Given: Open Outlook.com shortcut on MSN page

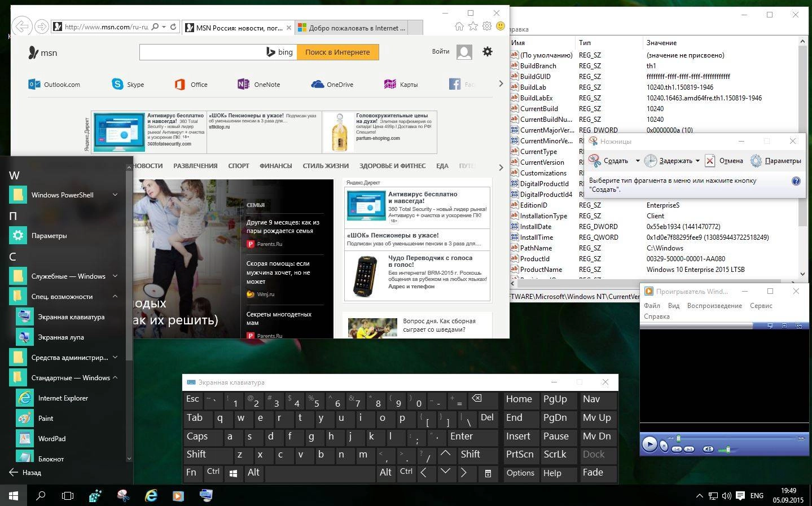Looking at the screenshot, I should click(x=54, y=84).
